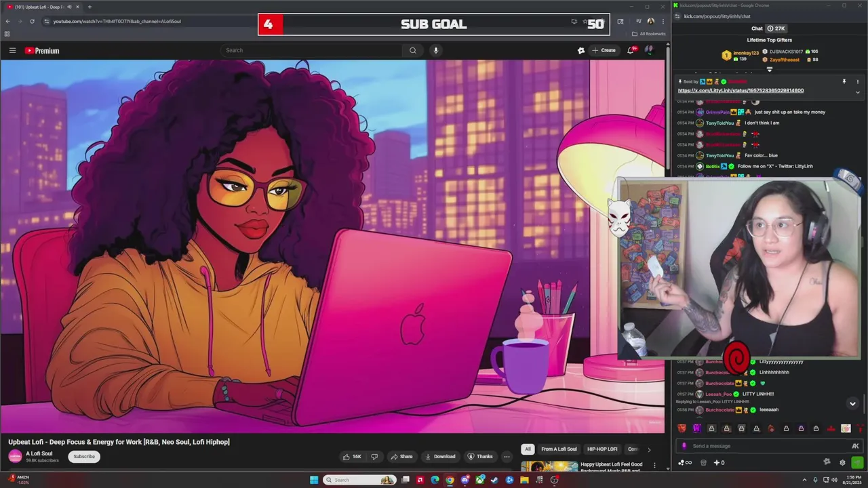Open Chrome three-dot menu in YouTube window
The height and width of the screenshot is (488, 868).
coord(663,21)
